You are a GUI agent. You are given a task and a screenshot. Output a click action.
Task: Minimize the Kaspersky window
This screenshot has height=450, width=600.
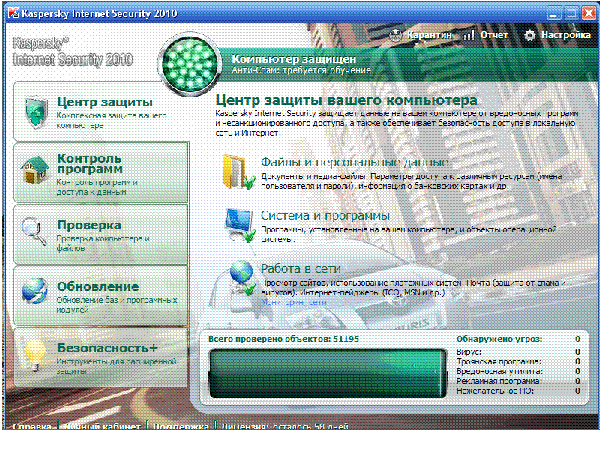(x=553, y=14)
